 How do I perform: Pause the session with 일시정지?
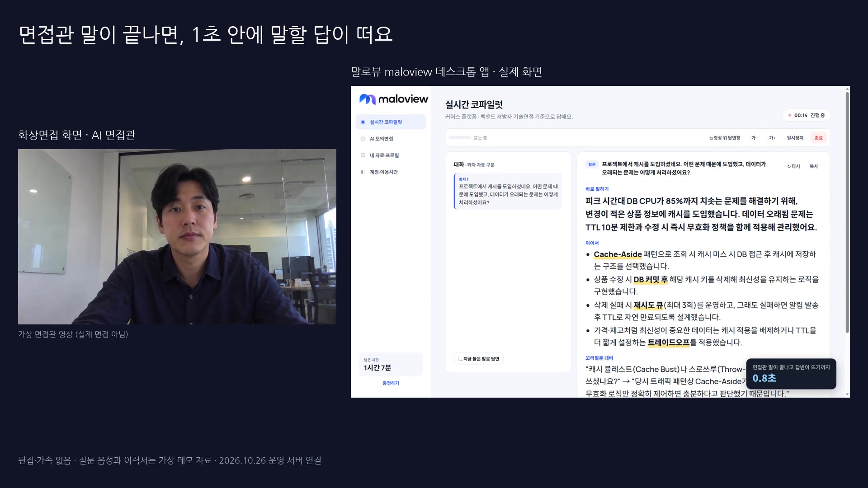(x=795, y=138)
